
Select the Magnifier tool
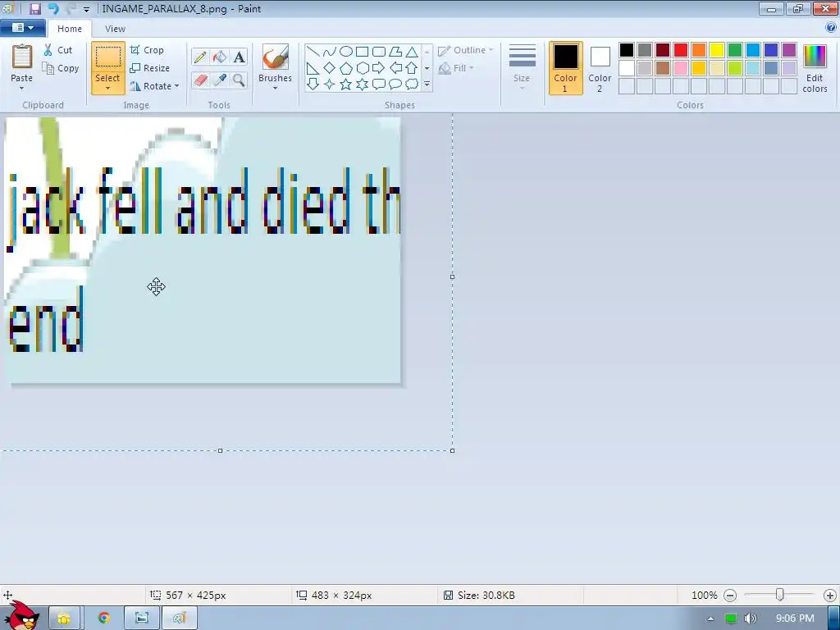(239, 80)
